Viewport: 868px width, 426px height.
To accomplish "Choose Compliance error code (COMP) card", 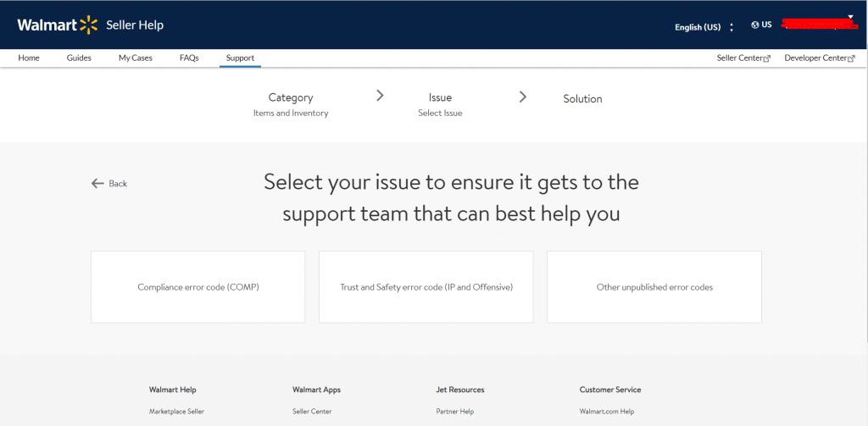I will [198, 287].
